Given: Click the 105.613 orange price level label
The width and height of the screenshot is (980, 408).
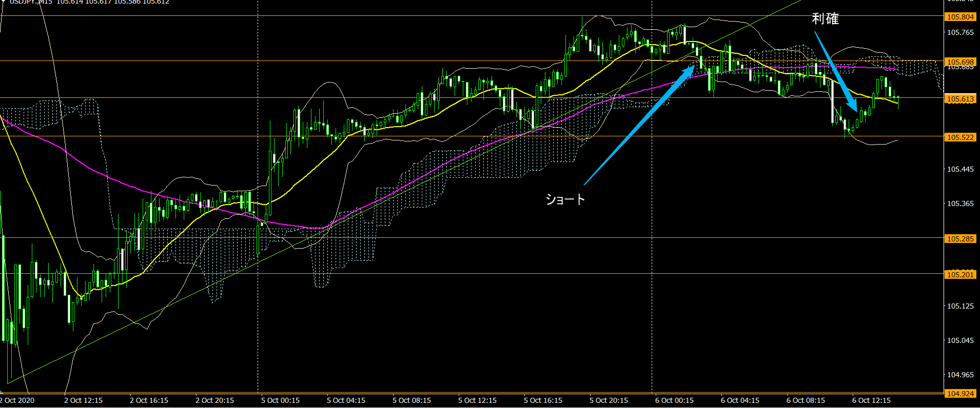Looking at the screenshot, I should click(x=960, y=99).
